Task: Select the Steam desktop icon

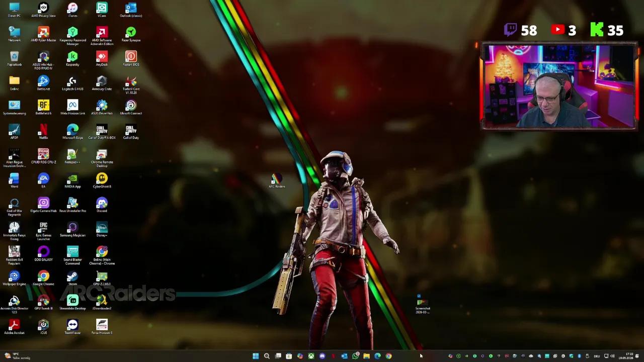Action: (x=72, y=278)
